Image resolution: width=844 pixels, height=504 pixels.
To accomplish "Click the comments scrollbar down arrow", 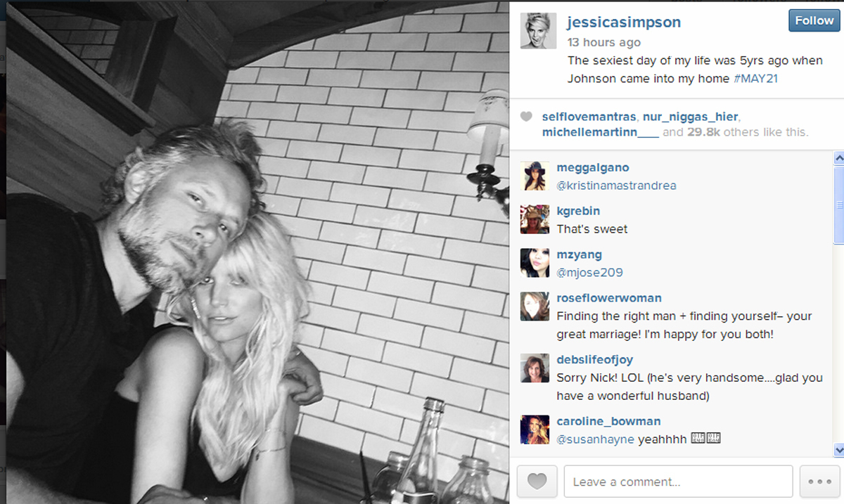I will pyautogui.click(x=838, y=449).
